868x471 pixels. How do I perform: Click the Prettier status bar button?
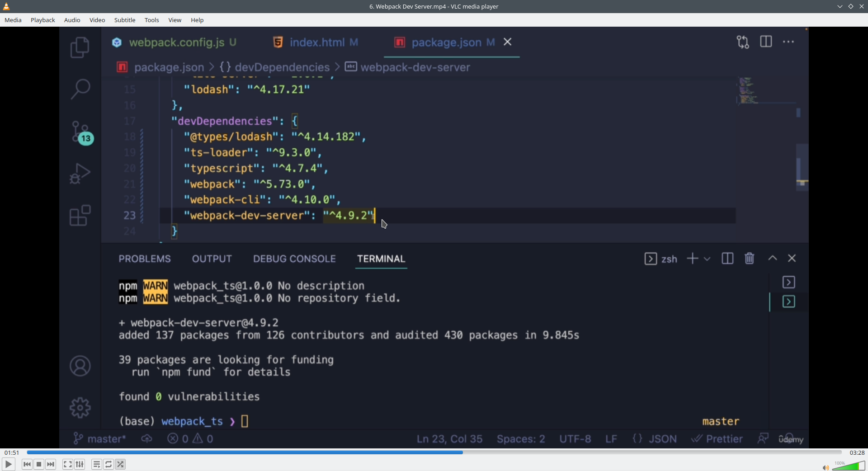[x=717, y=439]
